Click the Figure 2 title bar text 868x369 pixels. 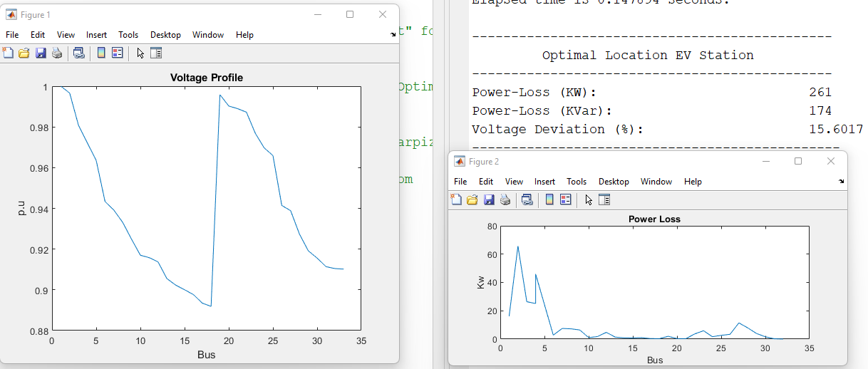484,162
